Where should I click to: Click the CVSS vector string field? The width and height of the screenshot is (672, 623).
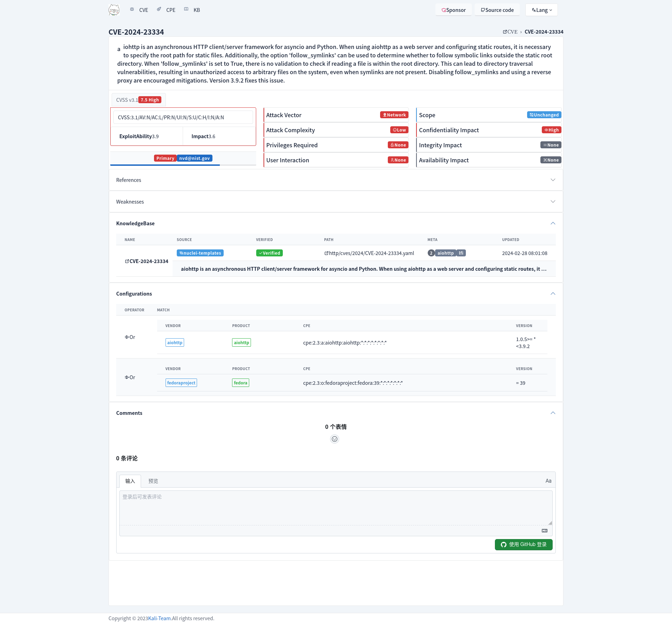point(183,118)
